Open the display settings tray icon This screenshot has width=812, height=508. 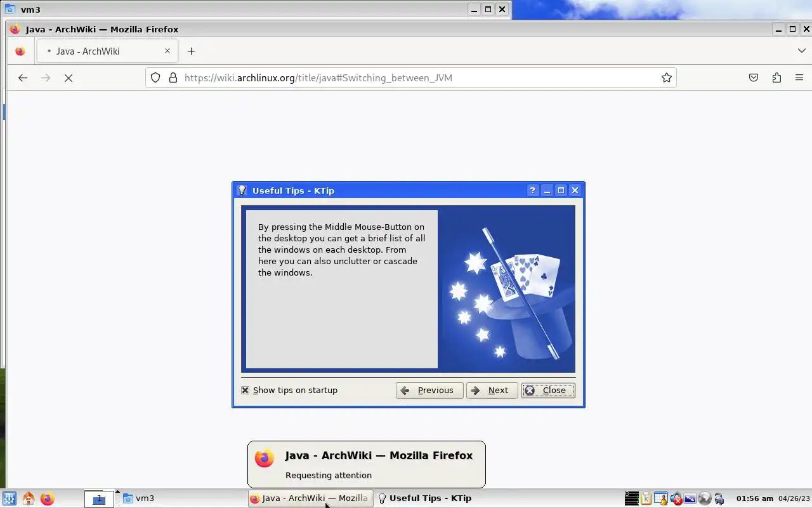point(690,498)
